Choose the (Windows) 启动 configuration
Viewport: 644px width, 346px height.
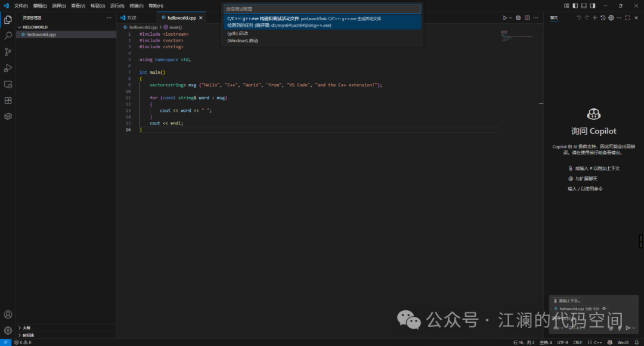point(322,40)
